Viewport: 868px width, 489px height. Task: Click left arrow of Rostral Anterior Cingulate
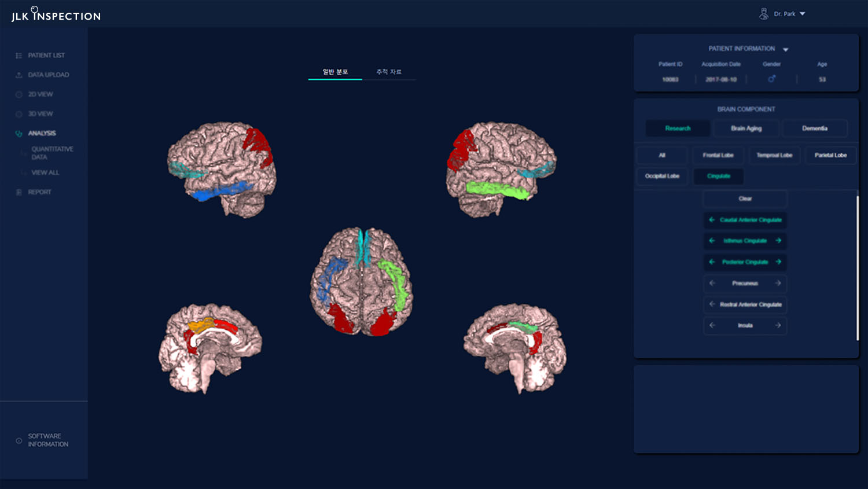tap(712, 304)
